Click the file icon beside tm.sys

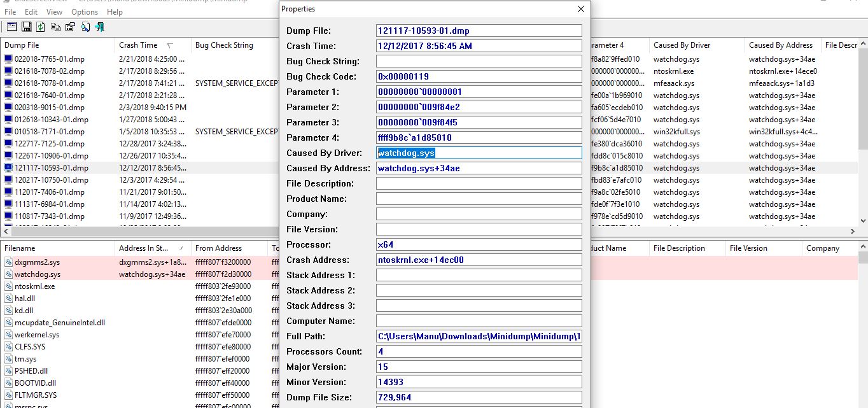tap(8, 359)
